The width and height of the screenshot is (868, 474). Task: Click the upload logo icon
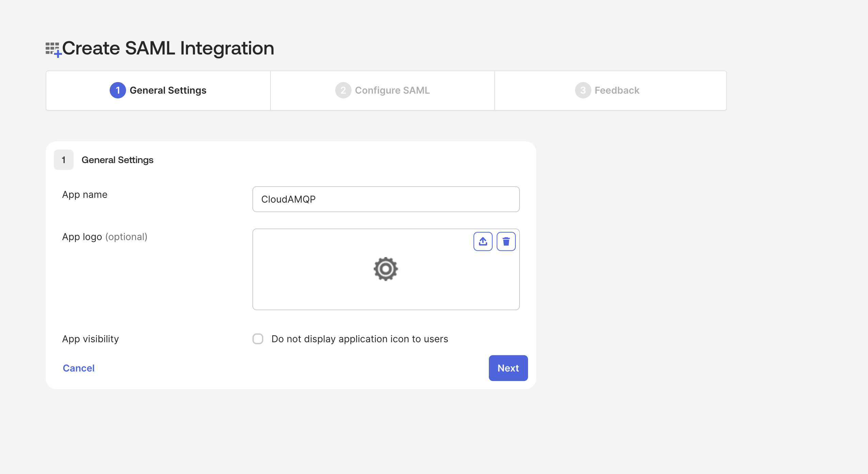click(x=483, y=241)
